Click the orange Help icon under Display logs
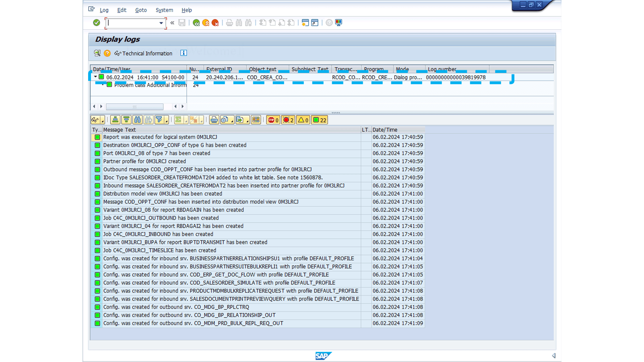 click(107, 53)
